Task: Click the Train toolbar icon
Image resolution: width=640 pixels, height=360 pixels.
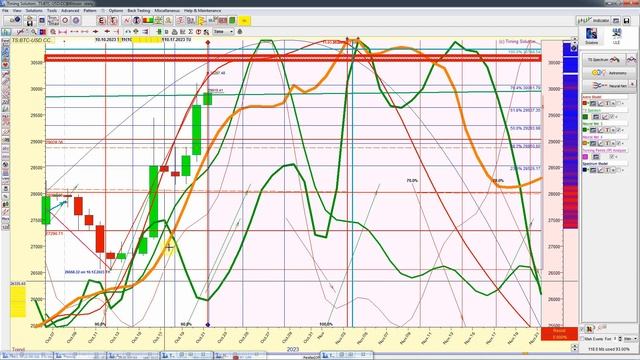Action: coord(53,20)
